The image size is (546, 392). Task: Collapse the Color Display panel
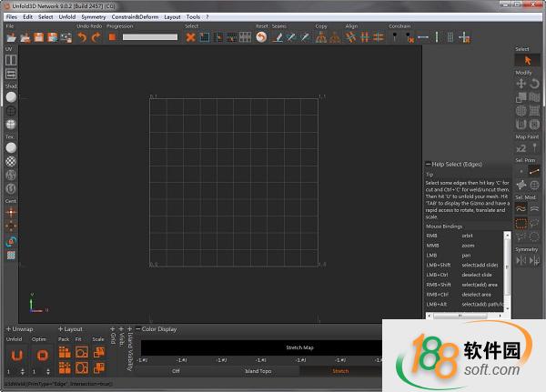136,329
